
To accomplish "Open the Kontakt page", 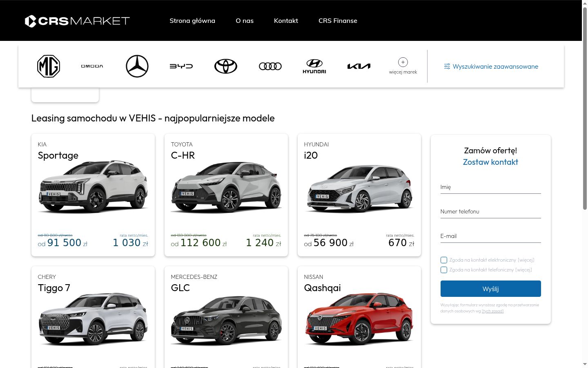I will point(286,20).
